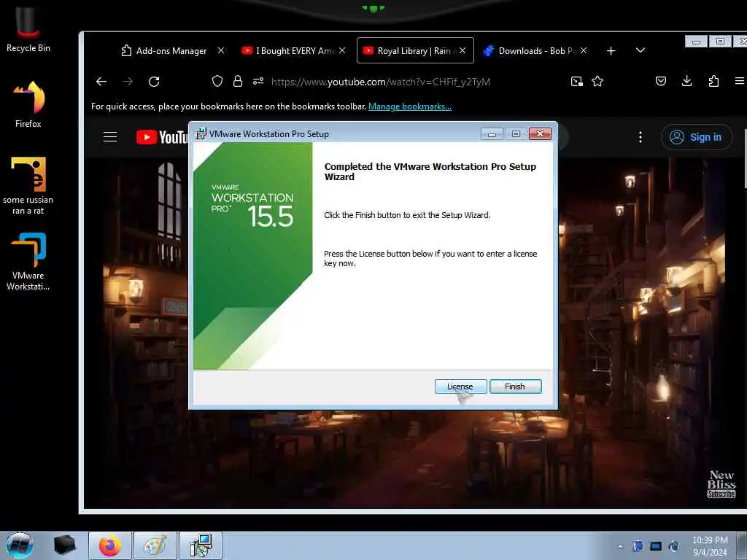This screenshot has width=747, height=560.
Task: Click the New Bliss Subscribe watermark
Action: pyautogui.click(x=721, y=484)
